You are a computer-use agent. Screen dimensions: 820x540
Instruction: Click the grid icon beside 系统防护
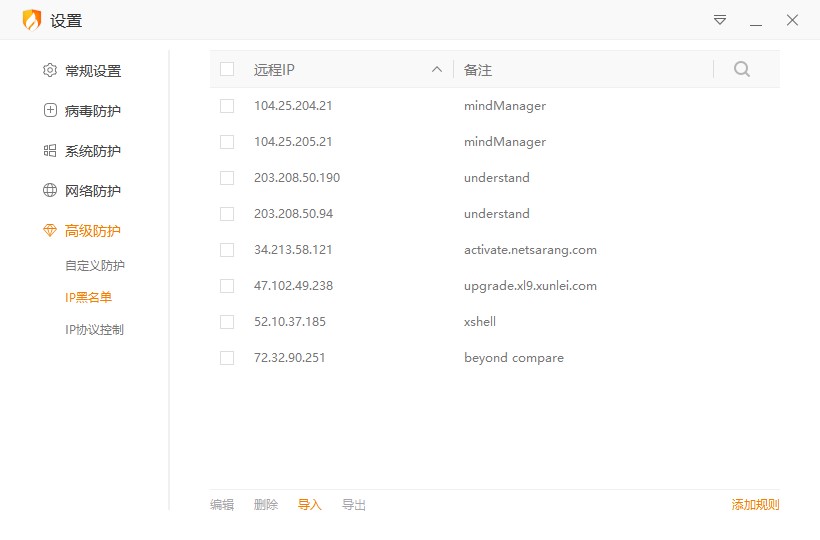click(50, 151)
